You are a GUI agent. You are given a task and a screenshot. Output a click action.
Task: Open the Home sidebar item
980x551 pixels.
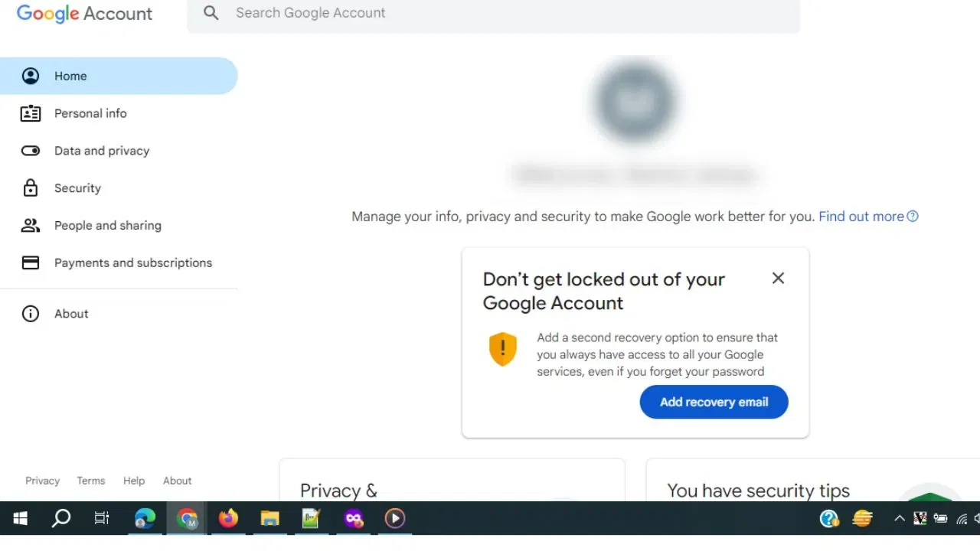(119, 76)
